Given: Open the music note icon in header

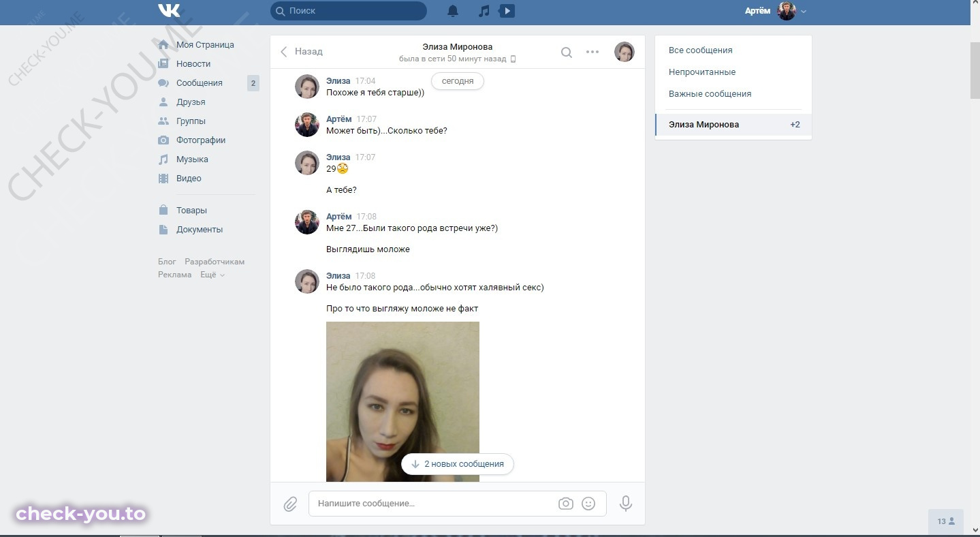Looking at the screenshot, I should click(484, 11).
